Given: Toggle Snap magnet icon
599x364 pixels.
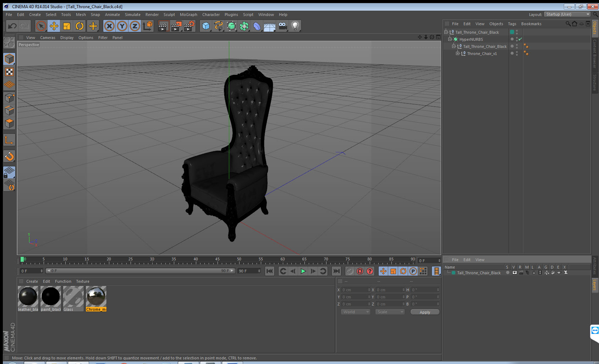Looking at the screenshot, I should click(9, 156).
